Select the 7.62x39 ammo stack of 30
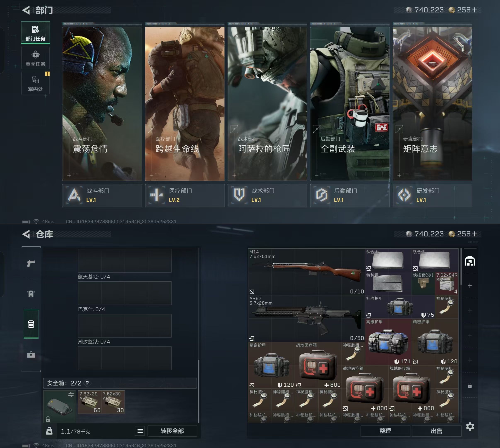Image resolution: width=500 pixels, height=448 pixels. click(113, 402)
